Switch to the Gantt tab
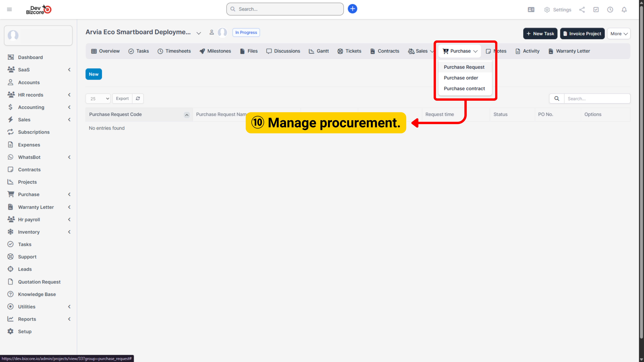Screen dimensions: 644x362 [319, 51]
